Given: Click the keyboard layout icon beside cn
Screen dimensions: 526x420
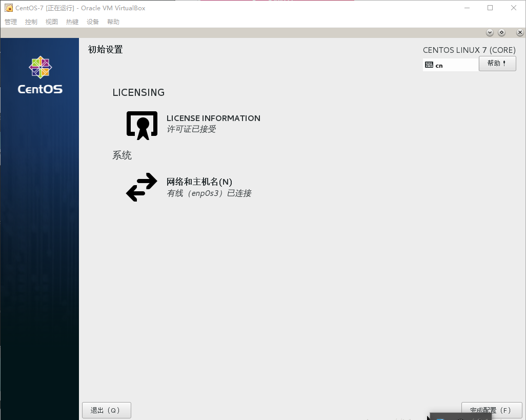Looking at the screenshot, I should point(429,65).
